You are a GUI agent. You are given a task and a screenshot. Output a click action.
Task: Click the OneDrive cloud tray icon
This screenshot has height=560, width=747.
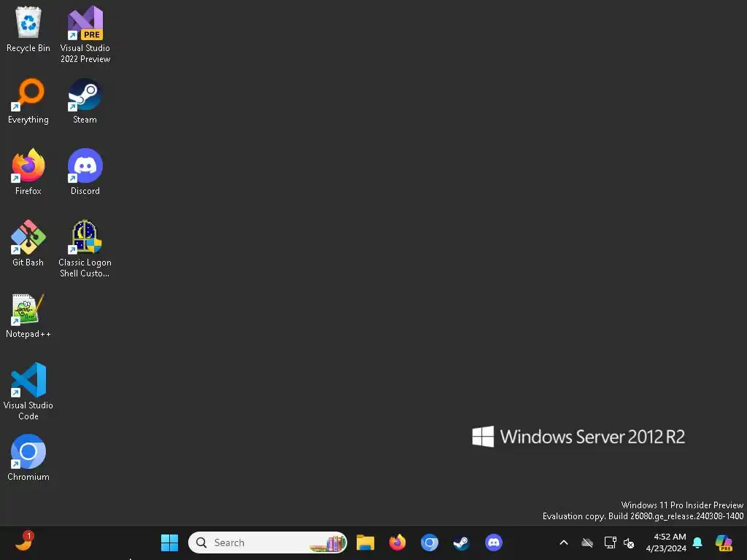point(587,542)
